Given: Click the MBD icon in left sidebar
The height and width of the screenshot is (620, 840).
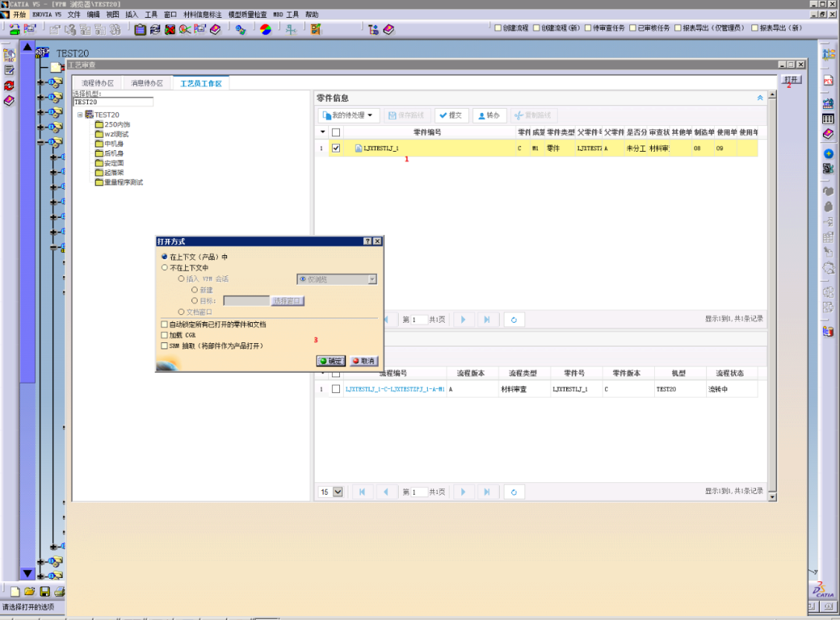Looking at the screenshot, I should coord(9,54).
